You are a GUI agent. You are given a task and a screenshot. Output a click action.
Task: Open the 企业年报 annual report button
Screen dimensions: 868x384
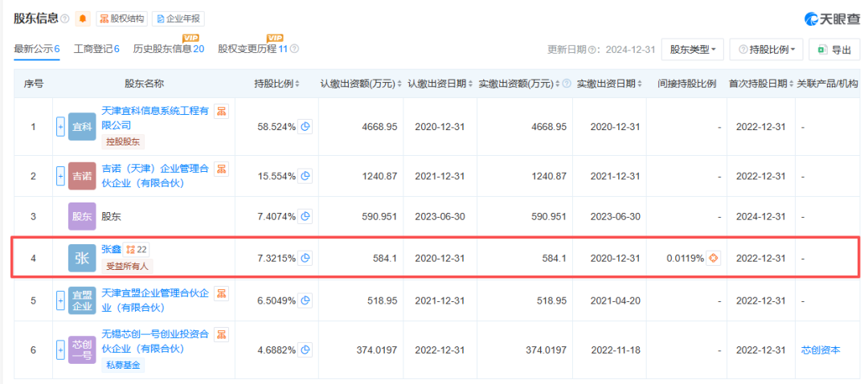[178, 18]
